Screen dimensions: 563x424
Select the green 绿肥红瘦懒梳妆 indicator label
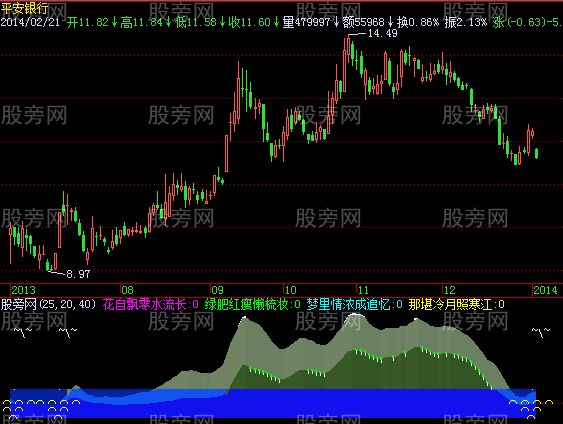pos(252,305)
